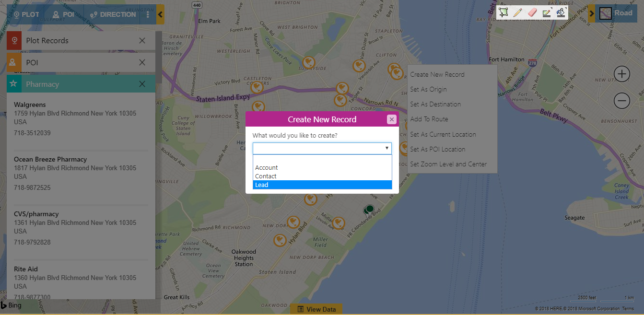644x315 pixels.
Task: Open the paint bucket fill tool
Action: 561,13
